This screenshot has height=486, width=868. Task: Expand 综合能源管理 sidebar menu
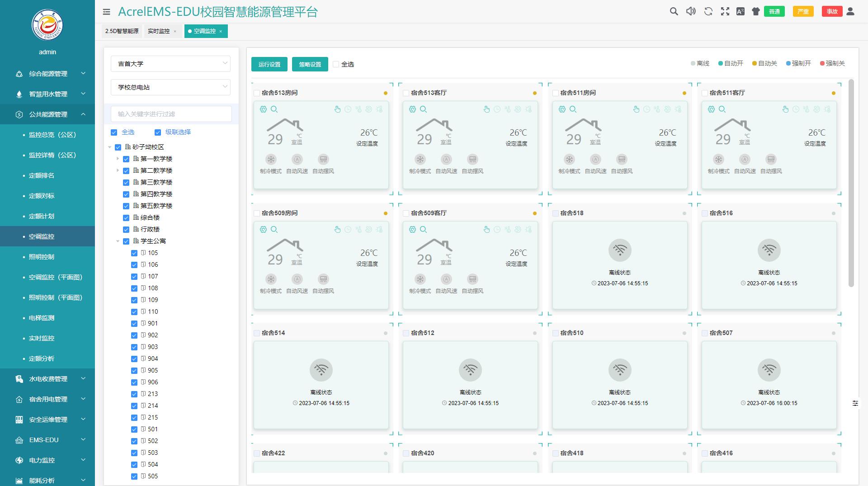[47, 74]
